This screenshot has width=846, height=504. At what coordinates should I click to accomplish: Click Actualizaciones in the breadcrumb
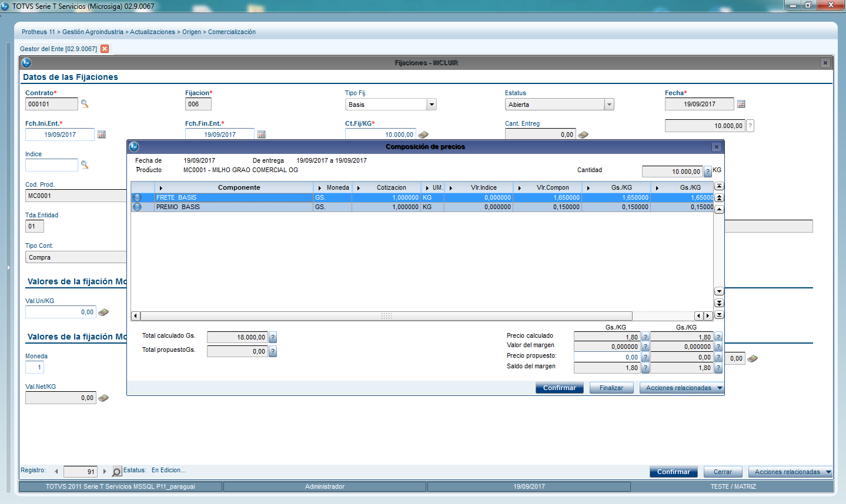153,32
